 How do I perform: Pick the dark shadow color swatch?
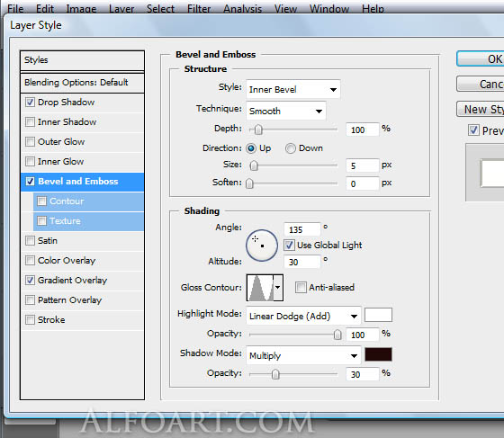point(378,354)
